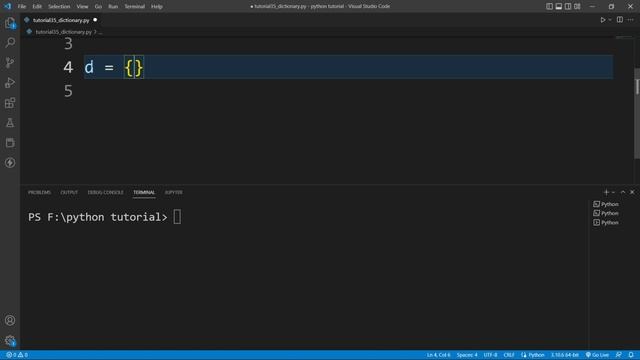Toggle the secondary side bar layout button
640x360 pixels.
pos(568,6)
